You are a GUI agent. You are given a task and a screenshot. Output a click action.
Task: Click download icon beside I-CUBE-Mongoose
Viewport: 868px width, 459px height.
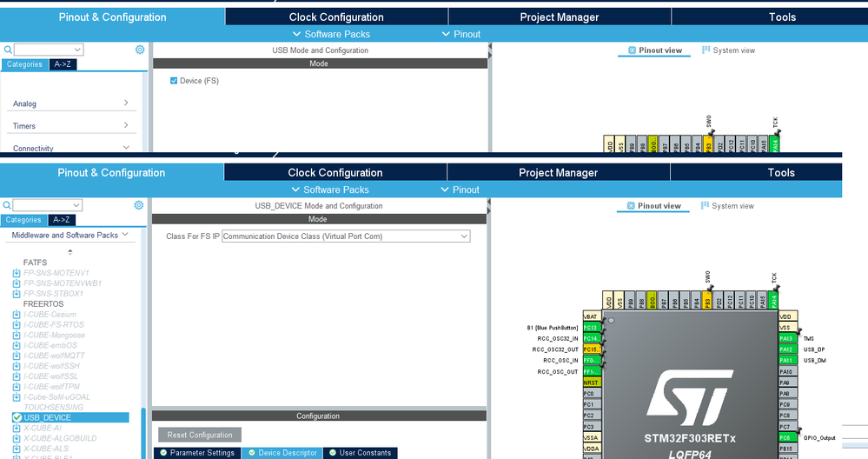pyautogui.click(x=17, y=335)
